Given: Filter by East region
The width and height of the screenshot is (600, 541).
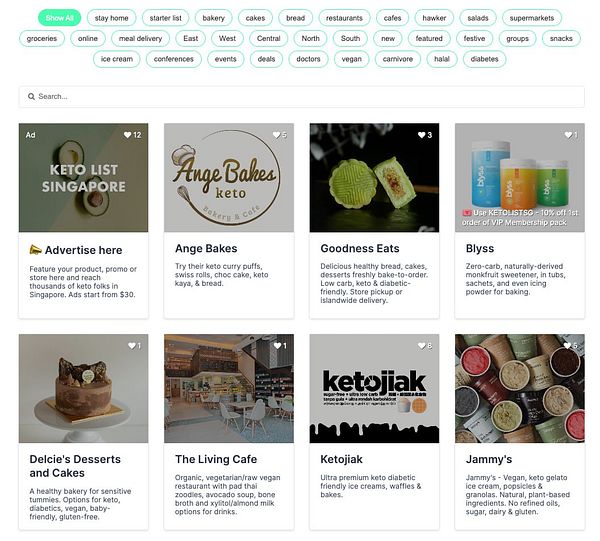Looking at the screenshot, I should [x=191, y=39].
